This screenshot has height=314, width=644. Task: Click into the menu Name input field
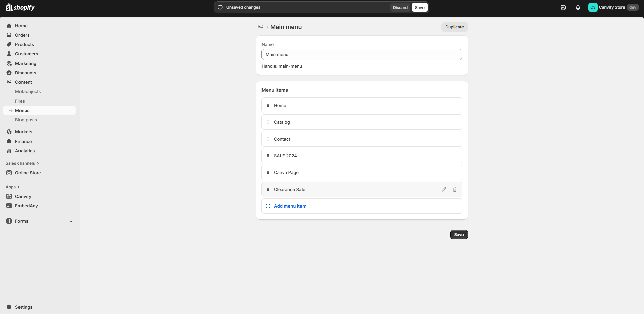coord(362,54)
